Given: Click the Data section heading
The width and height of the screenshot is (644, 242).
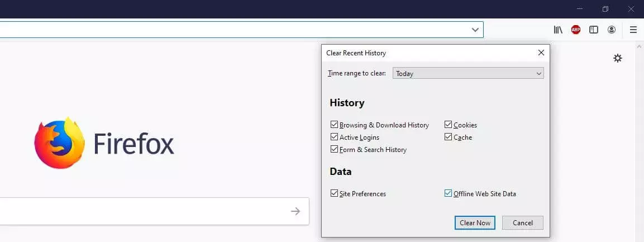Looking at the screenshot, I should coord(341,172).
